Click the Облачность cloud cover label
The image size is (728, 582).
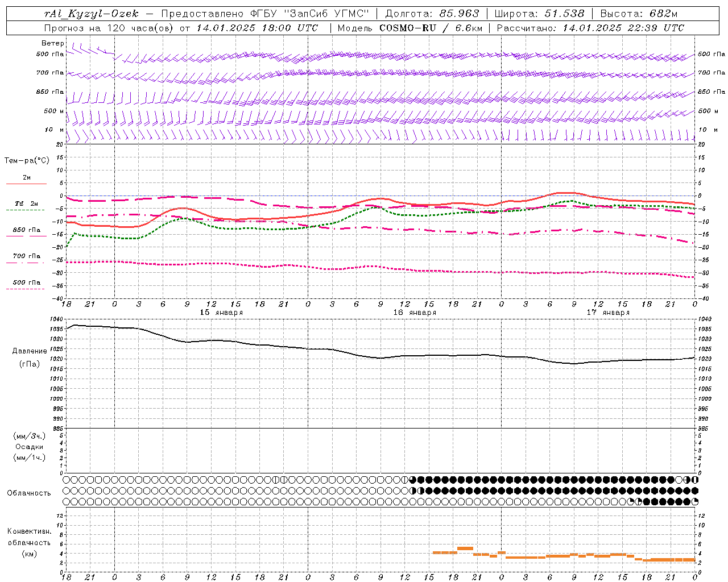[x=29, y=493]
